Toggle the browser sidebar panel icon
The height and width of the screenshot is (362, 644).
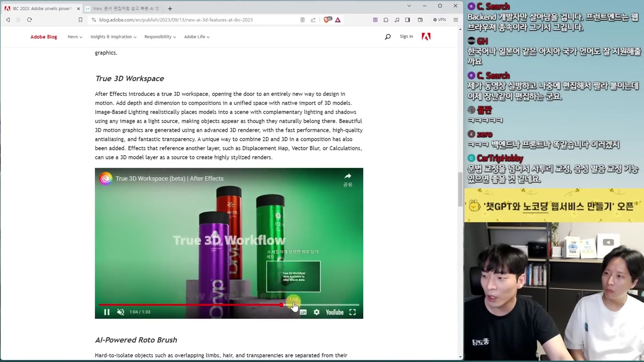[407, 20]
